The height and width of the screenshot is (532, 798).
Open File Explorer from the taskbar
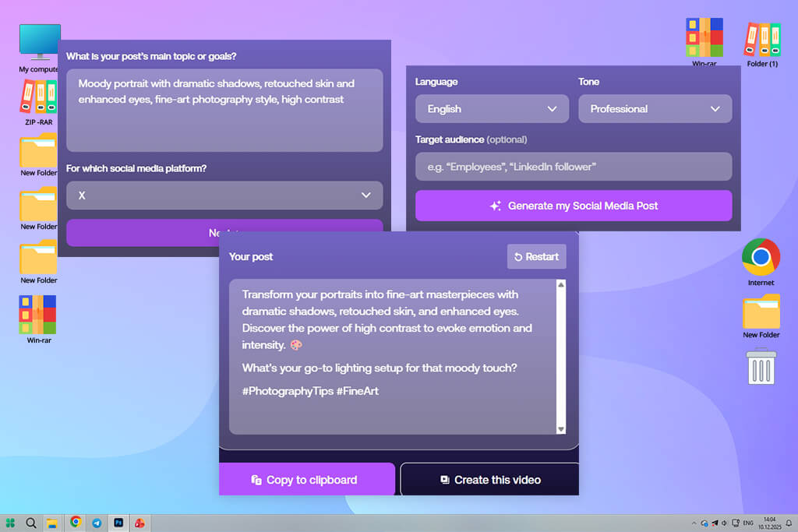pos(52,523)
